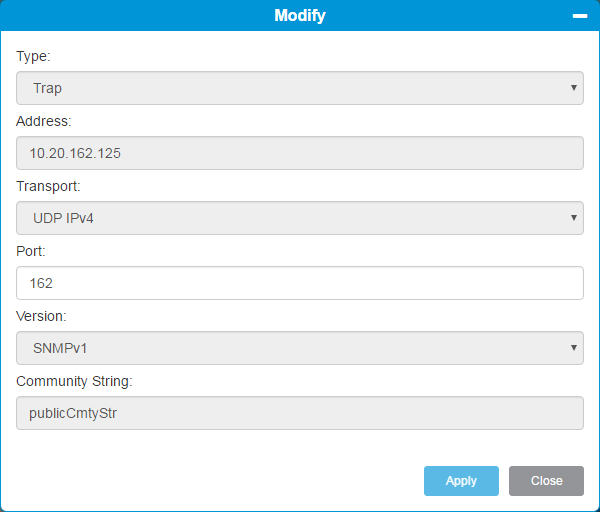Open the Transport dropdown showing UDP IPv4
600x512 pixels.
290,218
